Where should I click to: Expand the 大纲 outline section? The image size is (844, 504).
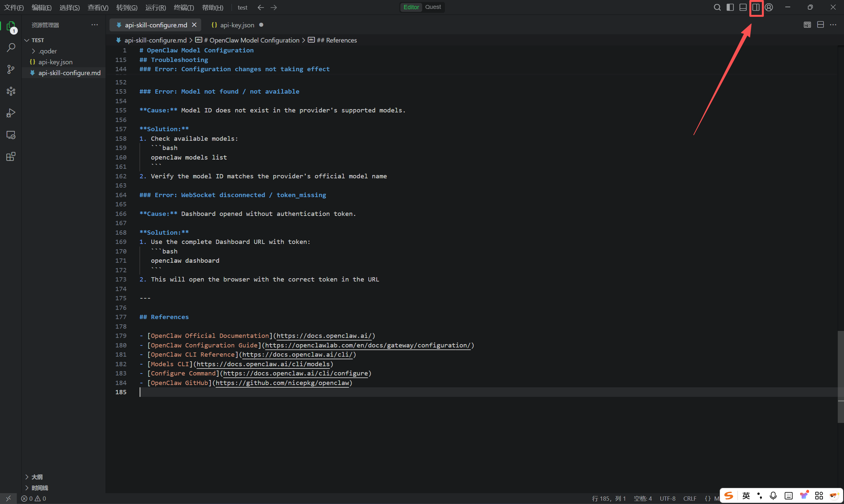[x=37, y=477]
